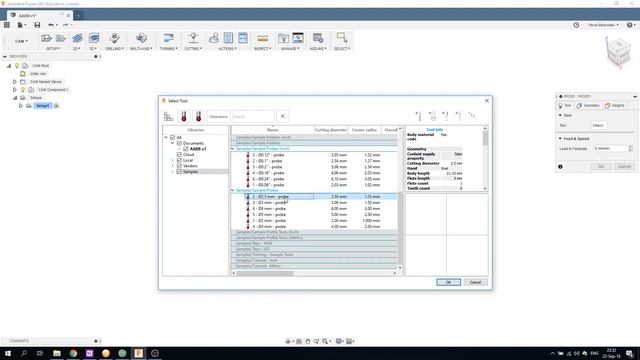Click the Inspect measure icon

(x=262, y=38)
